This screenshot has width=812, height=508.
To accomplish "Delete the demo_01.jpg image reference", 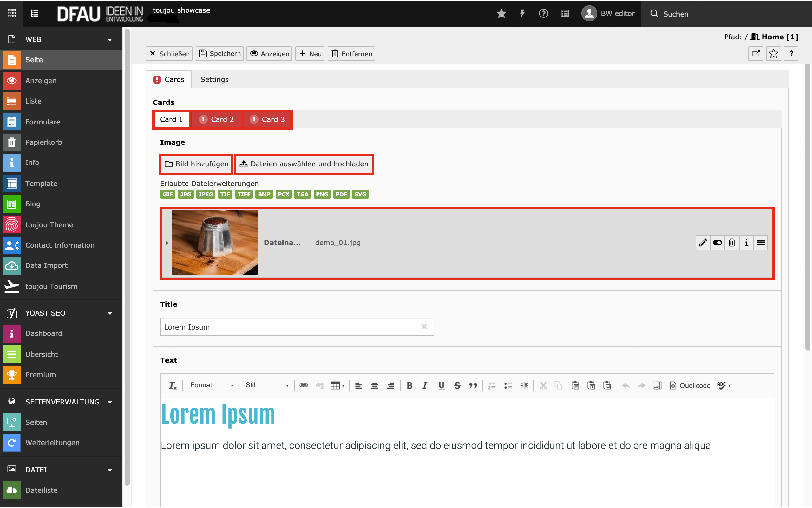I will click(732, 243).
